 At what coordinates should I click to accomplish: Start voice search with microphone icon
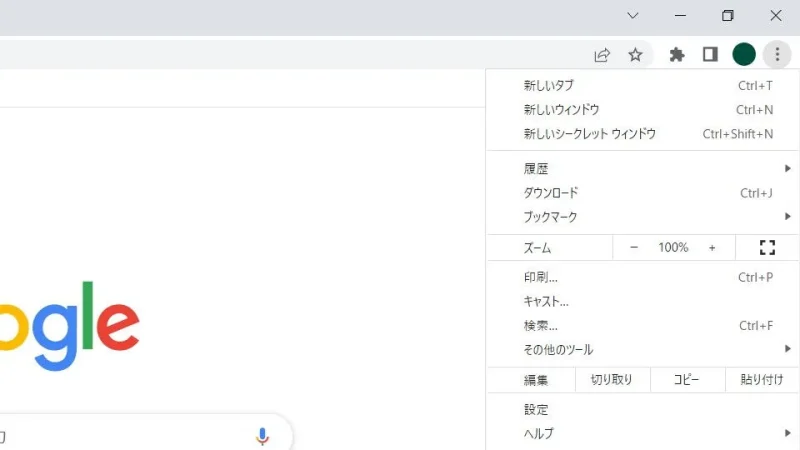262,436
